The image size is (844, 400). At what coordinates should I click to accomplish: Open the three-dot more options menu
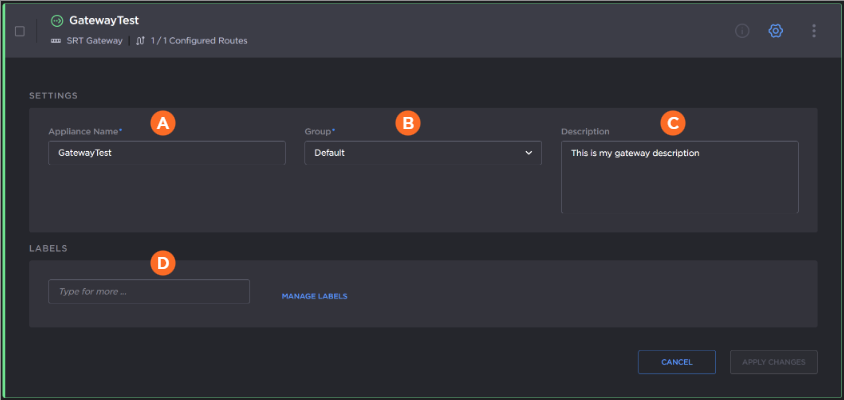coord(813,31)
